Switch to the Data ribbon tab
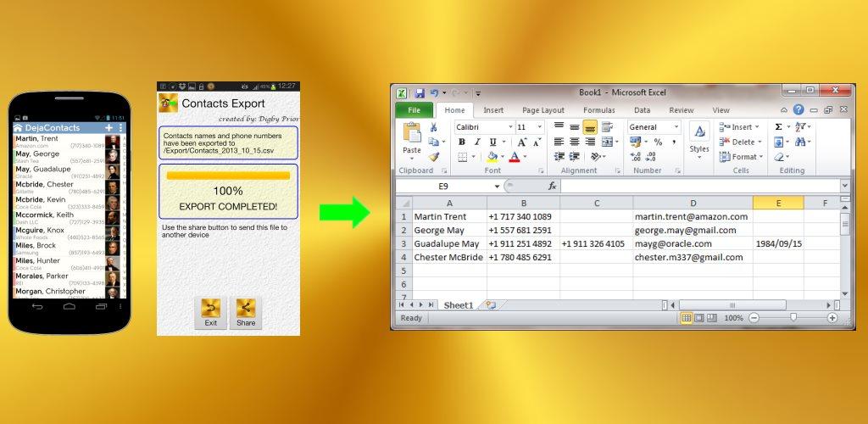The height and width of the screenshot is (424, 868). pos(643,110)
